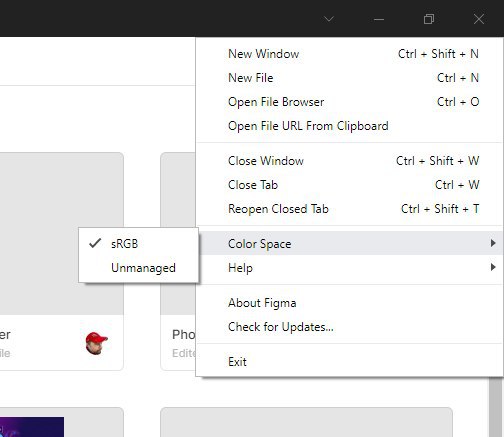This screenshot has height=437, width=504.
Task: Click the vertical scrollbar on the right
Action: 495,407
